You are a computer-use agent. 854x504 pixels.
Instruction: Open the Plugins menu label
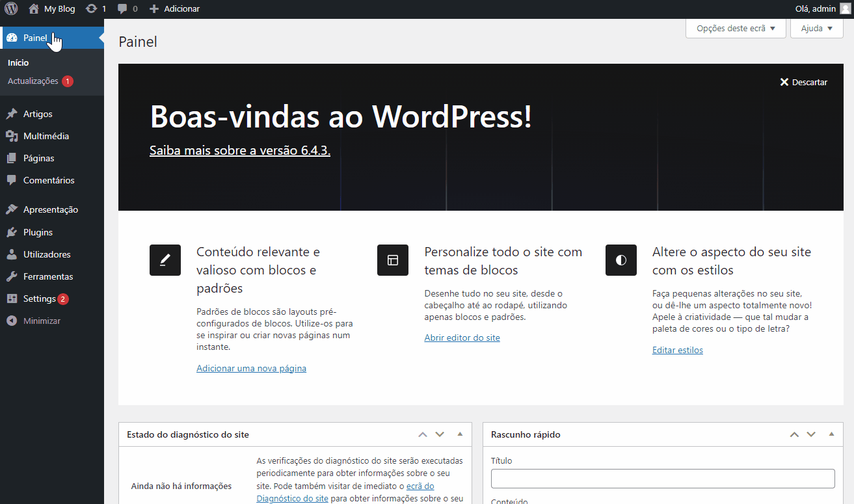coord(38,232)
